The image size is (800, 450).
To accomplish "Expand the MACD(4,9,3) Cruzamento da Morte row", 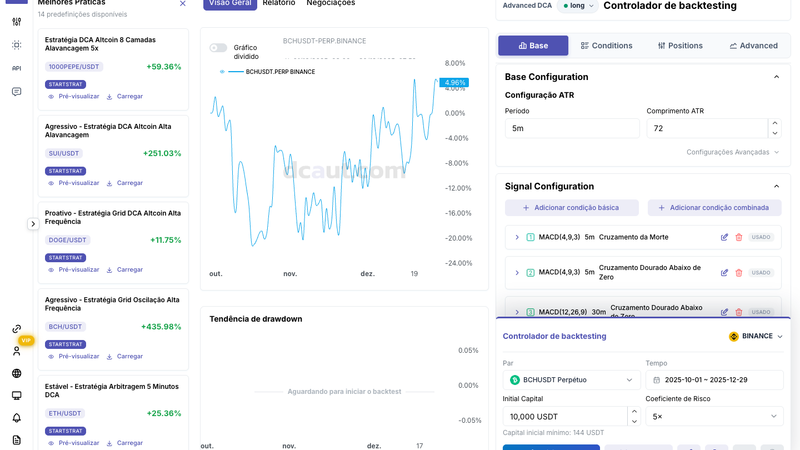I will pyautogui.click(x=517, y=237).
